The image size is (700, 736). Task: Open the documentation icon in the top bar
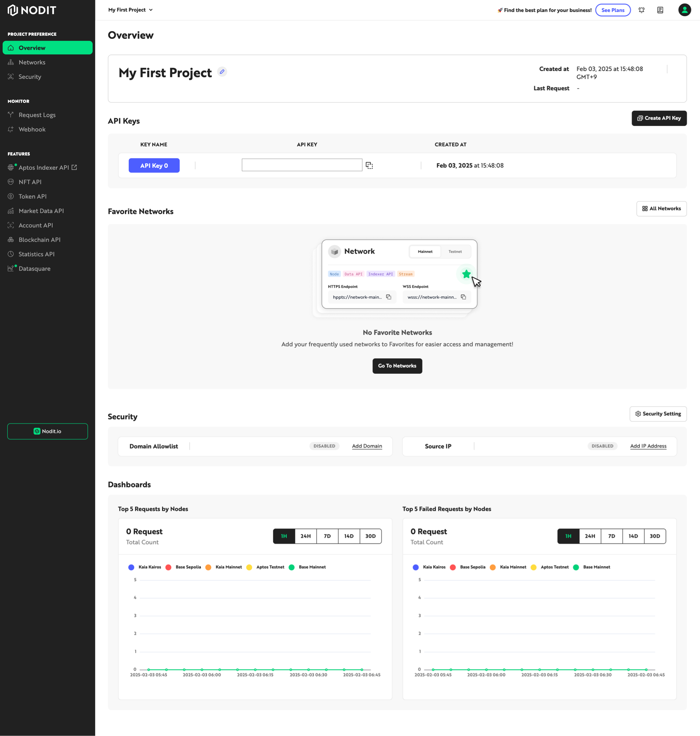tap(660, 10)
